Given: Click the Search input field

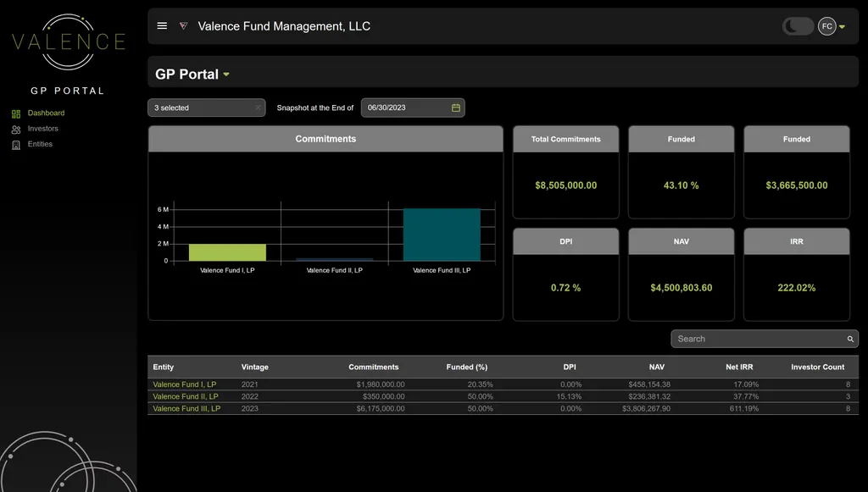Looking at the screenshot, I should click(759, 339).
